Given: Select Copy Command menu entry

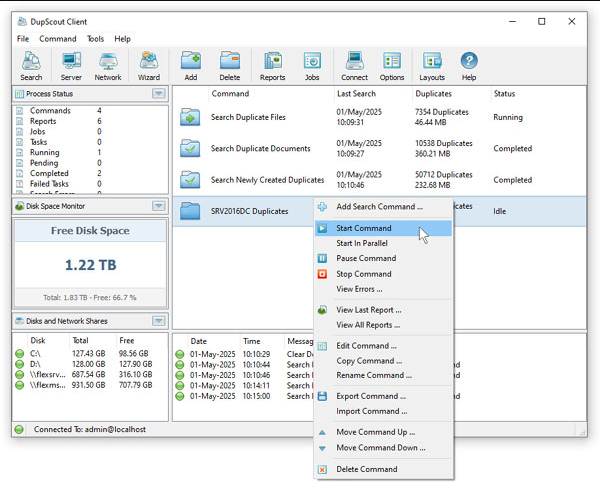Looking at the screenshot, I should (383, 361).
